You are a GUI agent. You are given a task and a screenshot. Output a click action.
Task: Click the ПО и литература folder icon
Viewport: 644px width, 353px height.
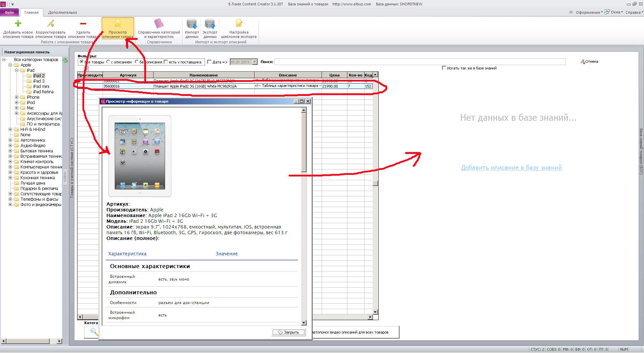tap(23, 124)
